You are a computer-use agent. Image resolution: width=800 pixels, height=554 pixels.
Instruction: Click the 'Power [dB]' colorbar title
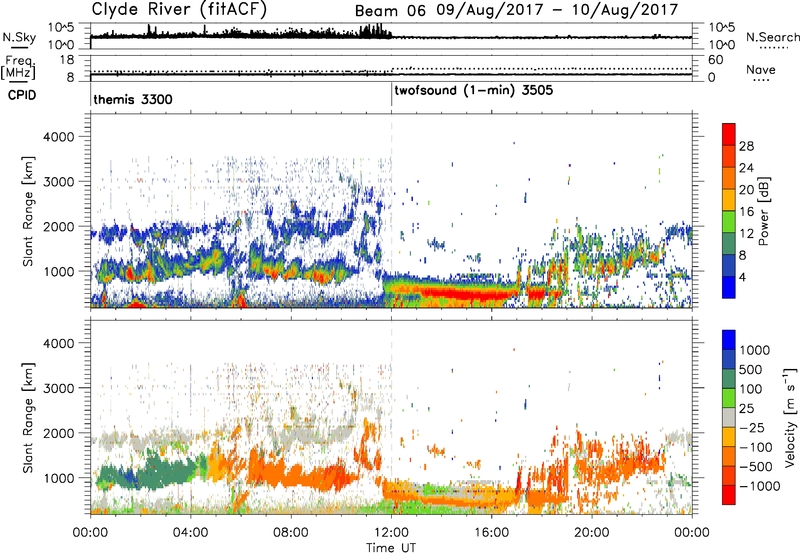[x=764, y=212]
